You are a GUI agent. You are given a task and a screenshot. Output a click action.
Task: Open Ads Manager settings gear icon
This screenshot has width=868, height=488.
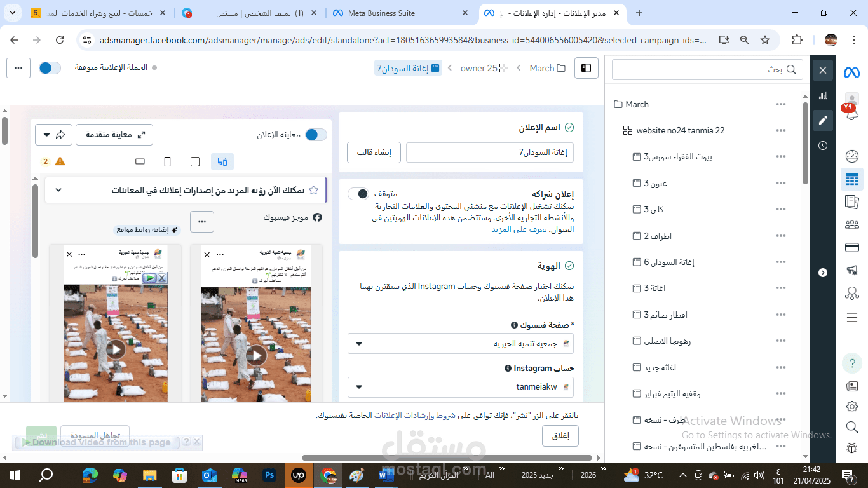pos(852,407)
